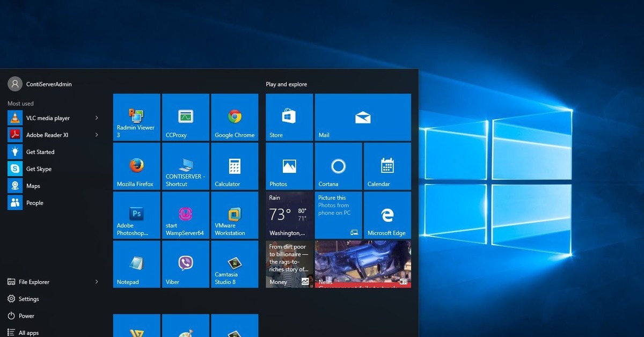
Task: Click the Power button
Action: point(26,316)
